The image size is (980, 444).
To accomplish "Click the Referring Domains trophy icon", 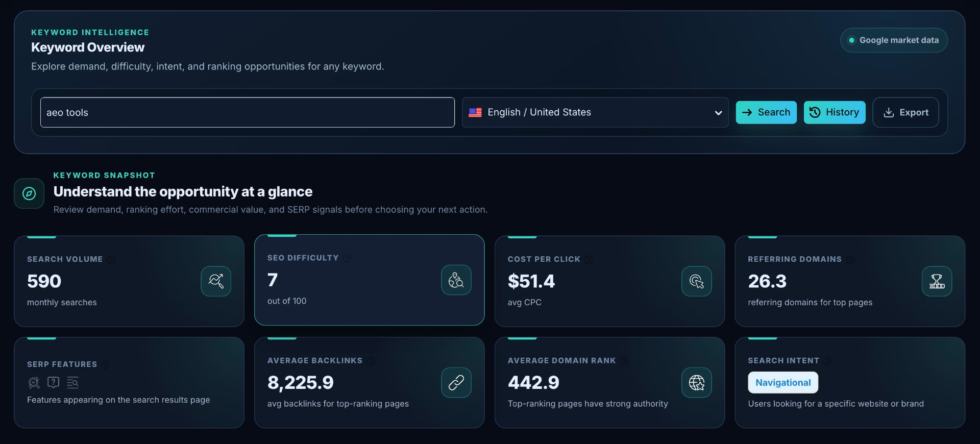I will pos(937,281).
